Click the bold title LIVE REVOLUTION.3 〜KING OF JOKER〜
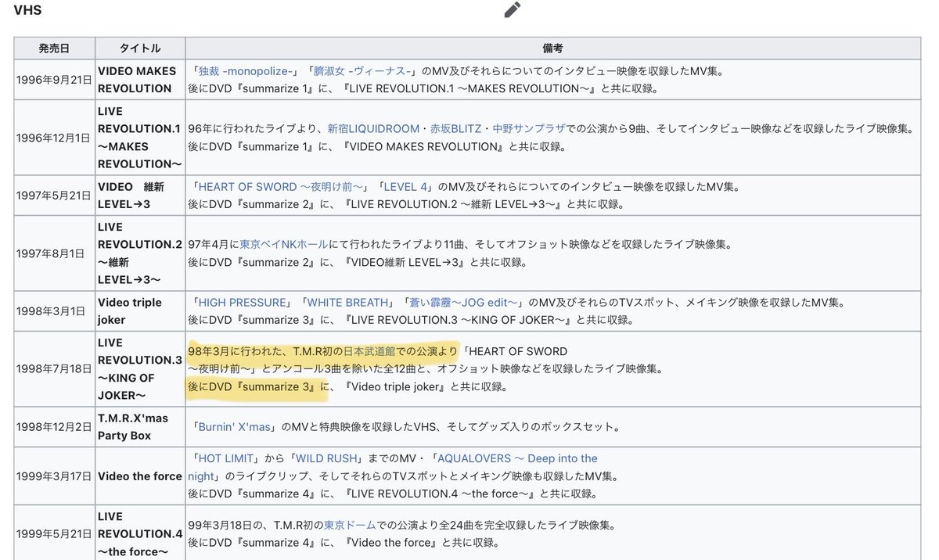The width and height of the screenshot is (939, 560). tap(140, 369)
